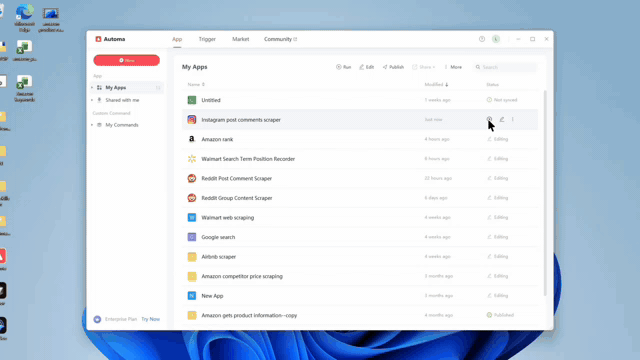This screenshot has width=640, height=360.
Task: Click Not synced status of Untitled
Action: [502, 100]
